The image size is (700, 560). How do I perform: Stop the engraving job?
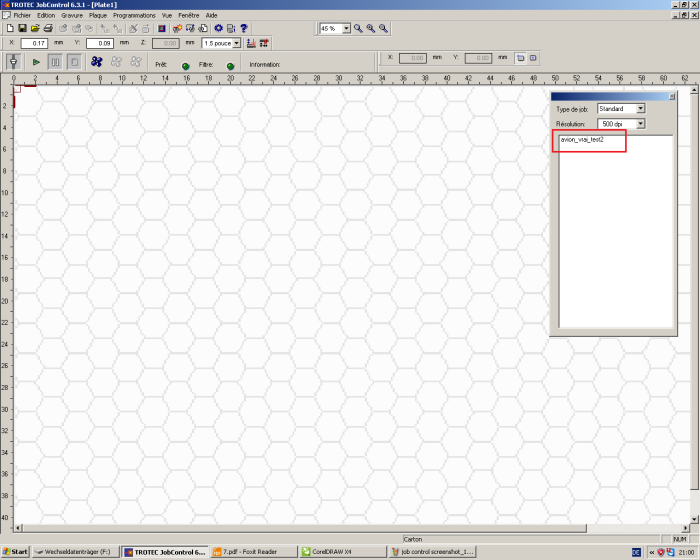[75, 62]
